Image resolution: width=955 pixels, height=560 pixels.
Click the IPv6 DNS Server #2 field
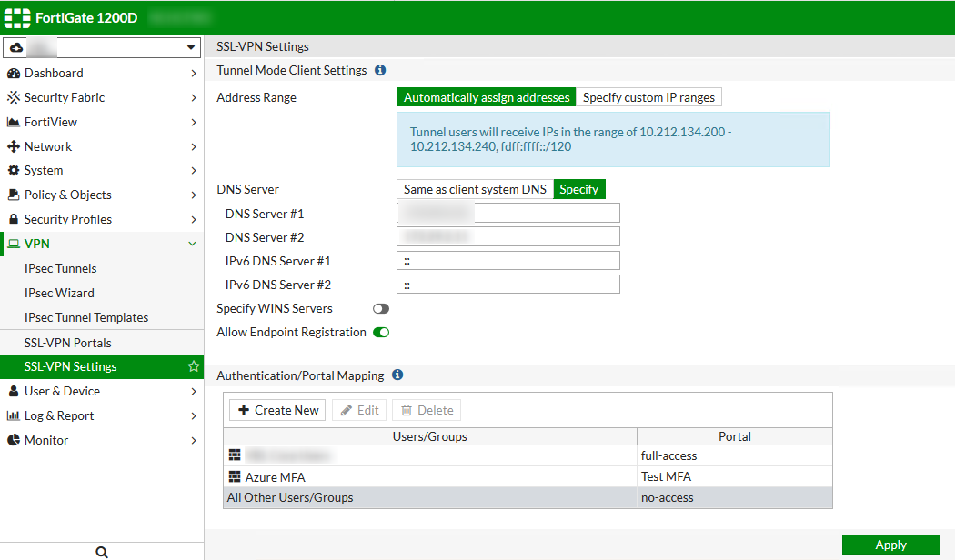point(508,285)
